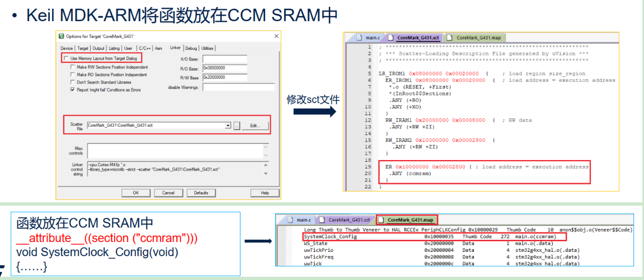Click the OK button
This screenshot has height=280, width=644.
135,193
